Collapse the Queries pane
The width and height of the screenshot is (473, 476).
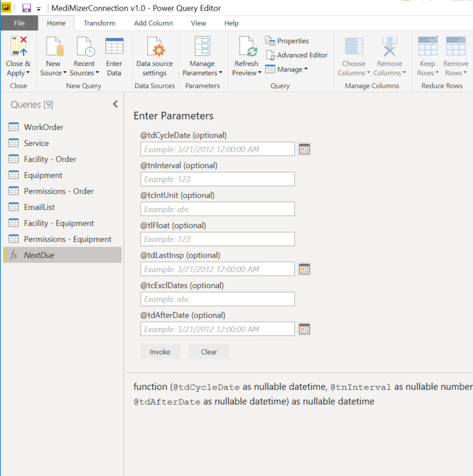click(115, 104)
